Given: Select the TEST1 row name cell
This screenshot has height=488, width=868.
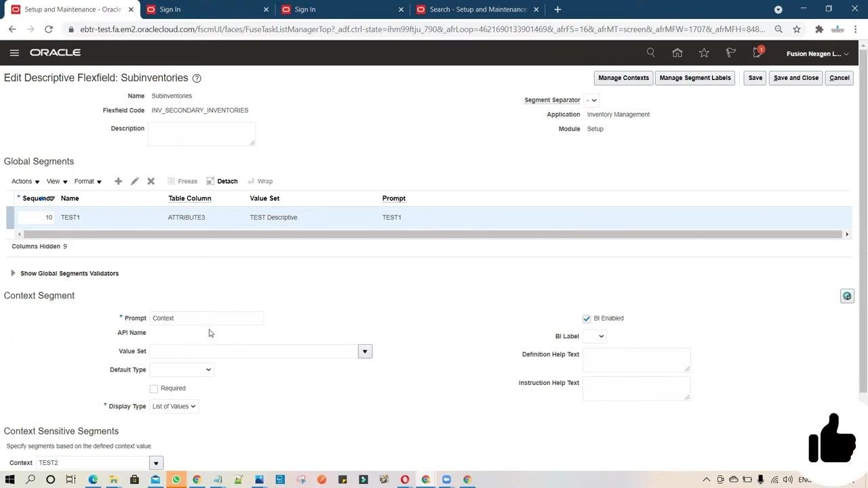Looking at the screenshot, I should coord(71,218).
